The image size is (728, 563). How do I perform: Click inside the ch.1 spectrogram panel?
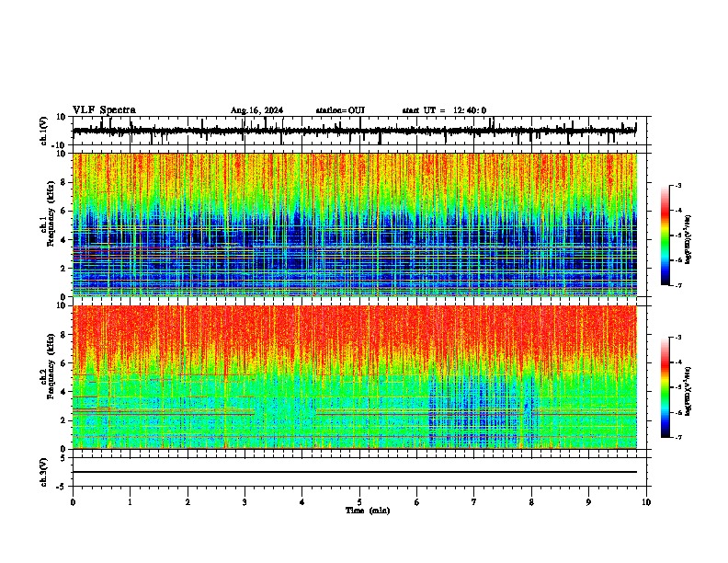(x=355, y=224)
